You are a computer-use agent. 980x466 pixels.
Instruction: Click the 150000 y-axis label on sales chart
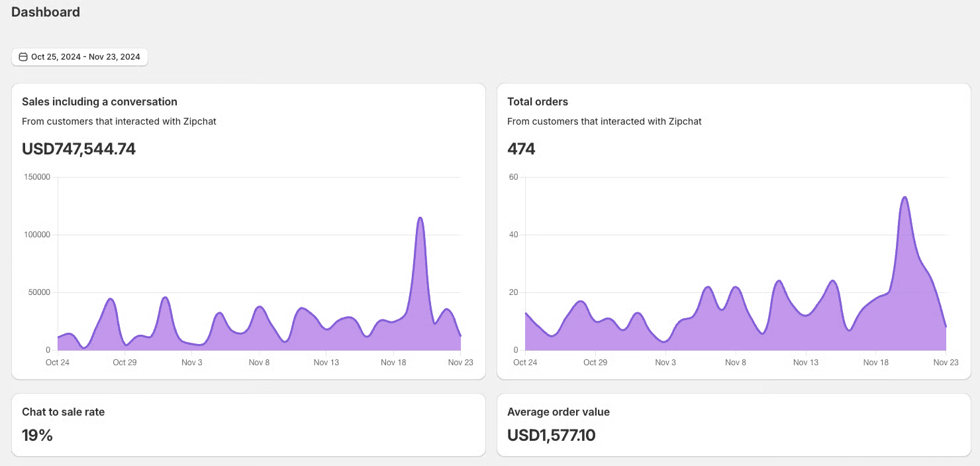(36, 177)
